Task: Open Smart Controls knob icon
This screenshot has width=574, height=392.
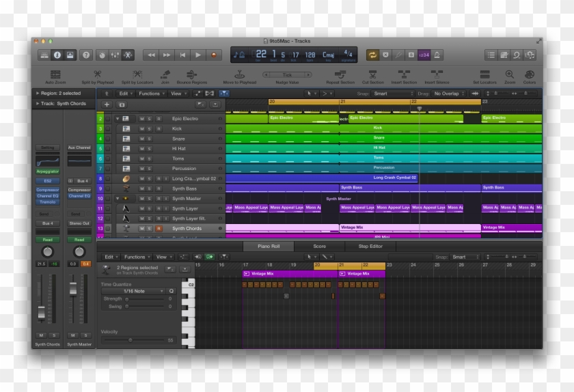Action: click(x=102, y=55)
